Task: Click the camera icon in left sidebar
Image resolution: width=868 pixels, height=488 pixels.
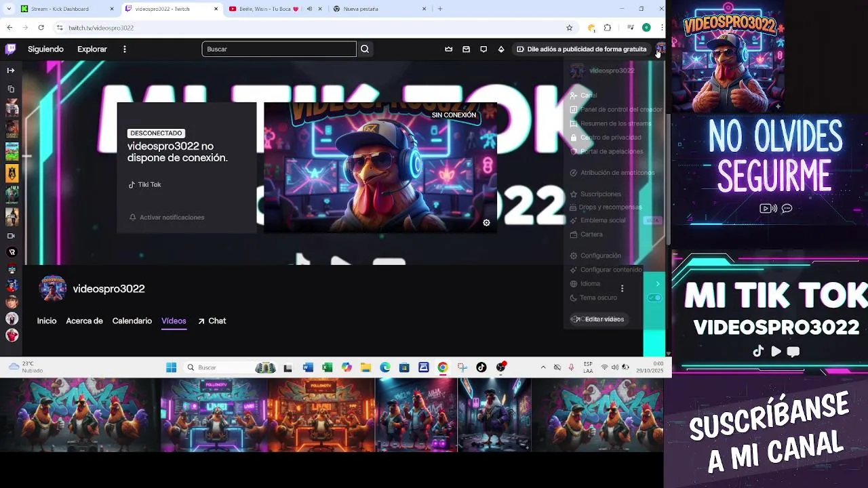Action: point(11,236)
